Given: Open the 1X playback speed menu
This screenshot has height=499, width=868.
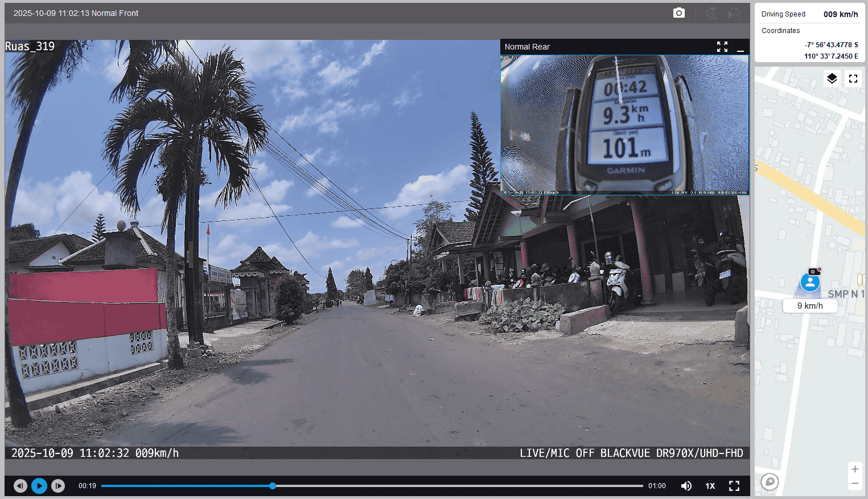Looking at the screenshot, I should tap(710, 486).
